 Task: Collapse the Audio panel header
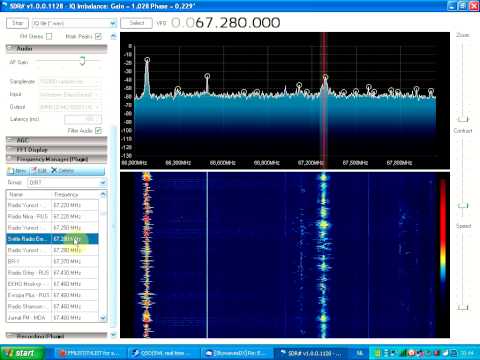tap(57, 49)
